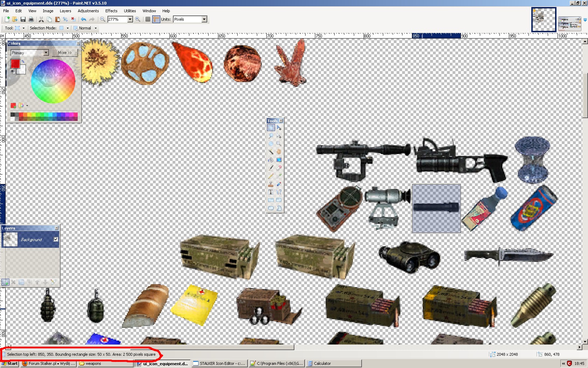Click the Paste clipboard icon

pos(57,19)
